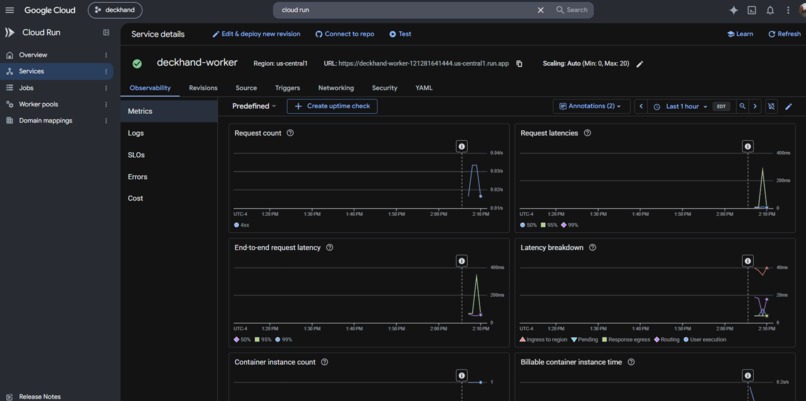This screenshot has width=806, height=401.
Task: Click the EDT timezone chip
Action: pos(721,106)
